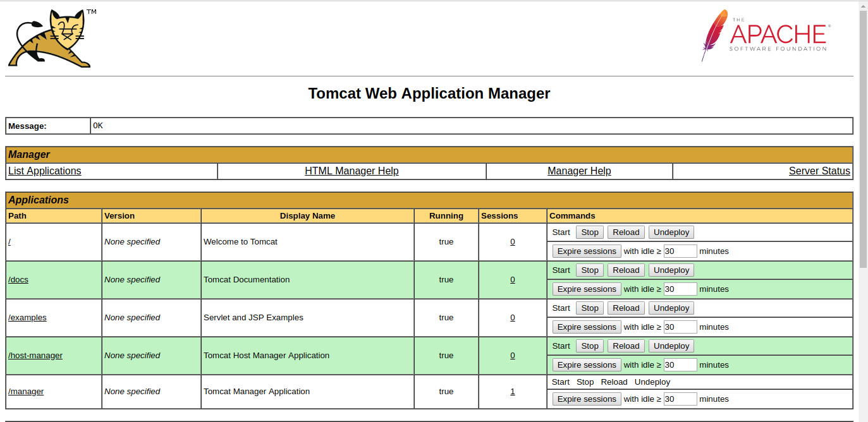View the Server Status page
868x422 pixels.
[819, 171]
